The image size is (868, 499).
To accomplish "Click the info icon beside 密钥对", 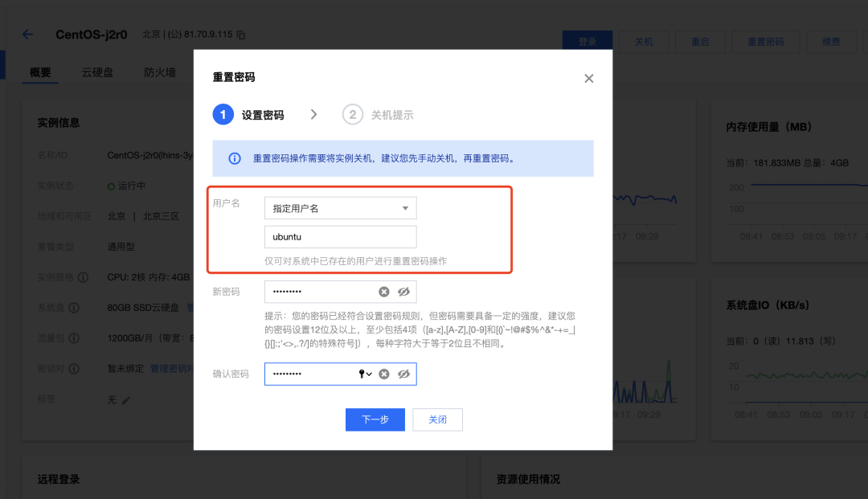I will tap(74, 369).
